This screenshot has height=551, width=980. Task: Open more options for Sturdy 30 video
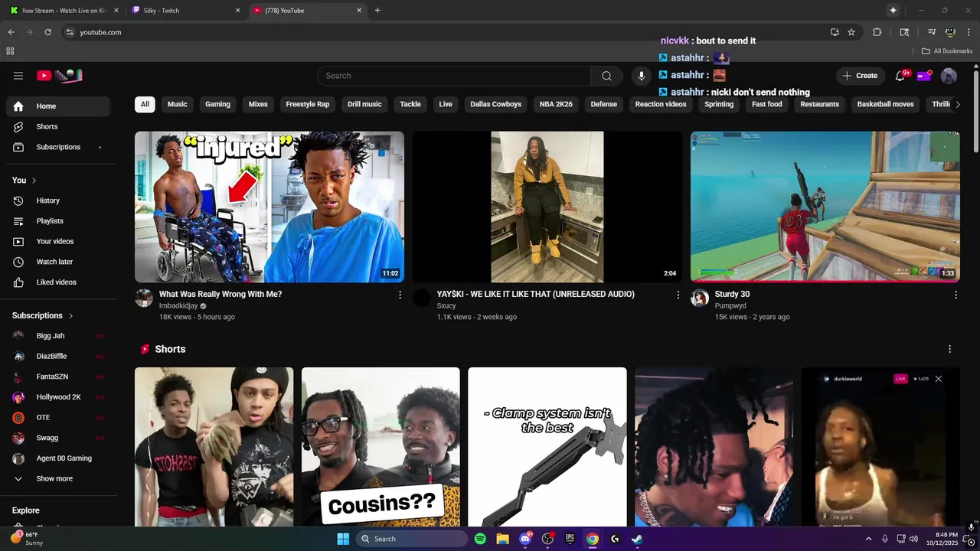point(955,295)
